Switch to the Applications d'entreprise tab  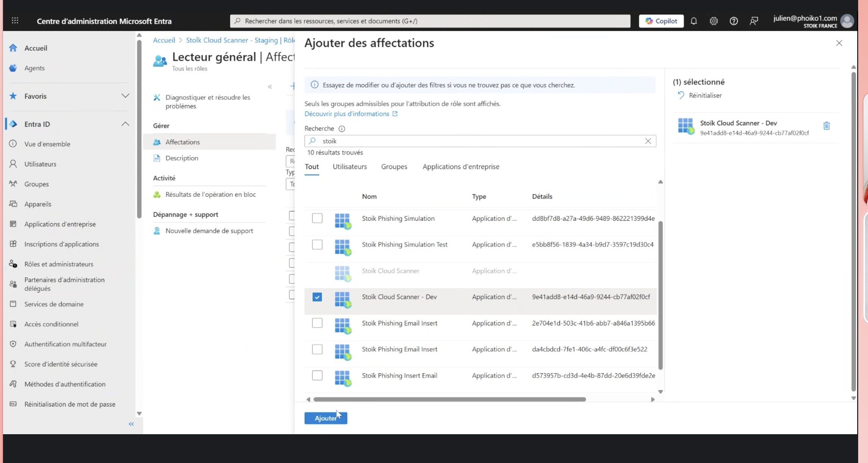pyautogui.click(x=461, y=167)
